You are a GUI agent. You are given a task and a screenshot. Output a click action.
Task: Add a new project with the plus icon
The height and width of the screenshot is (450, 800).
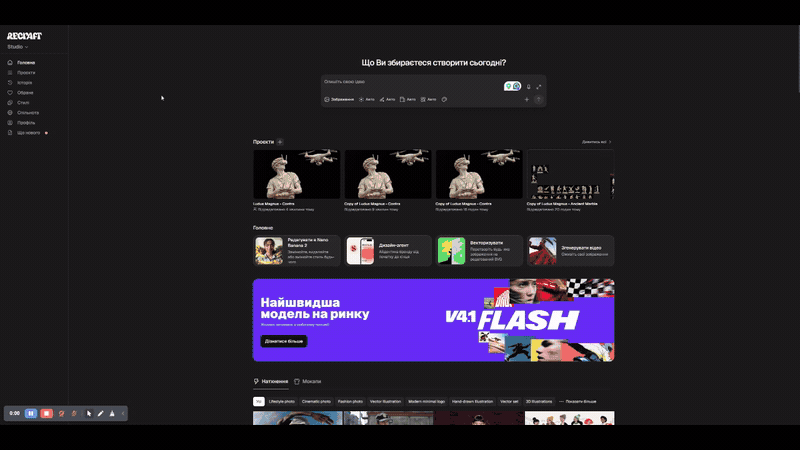point(280,142)
